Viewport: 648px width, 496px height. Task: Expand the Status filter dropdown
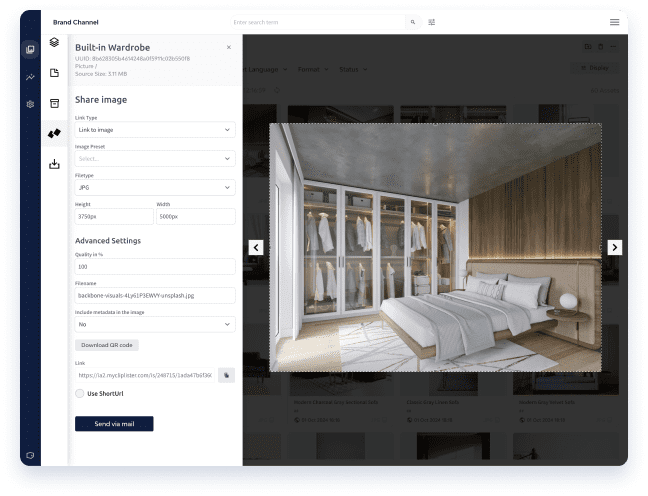click(x=353, y=69)
